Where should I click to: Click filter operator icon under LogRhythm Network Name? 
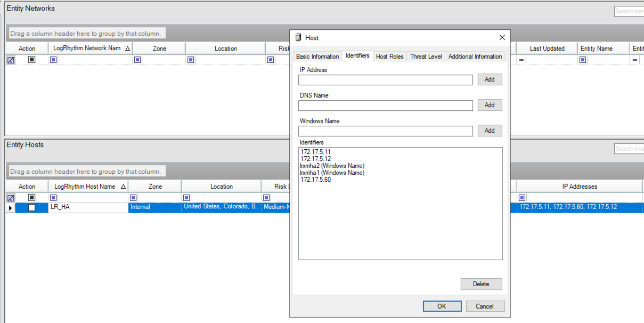53,60
